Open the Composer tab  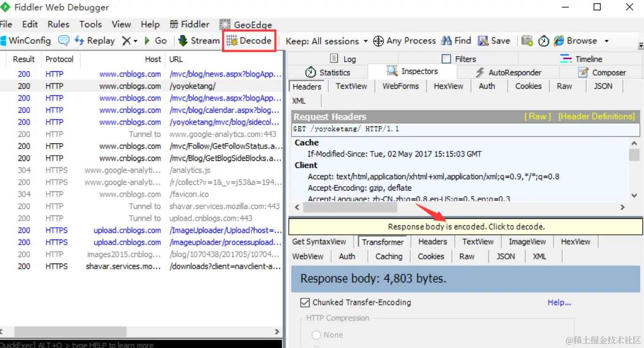[x=602, y=72]
